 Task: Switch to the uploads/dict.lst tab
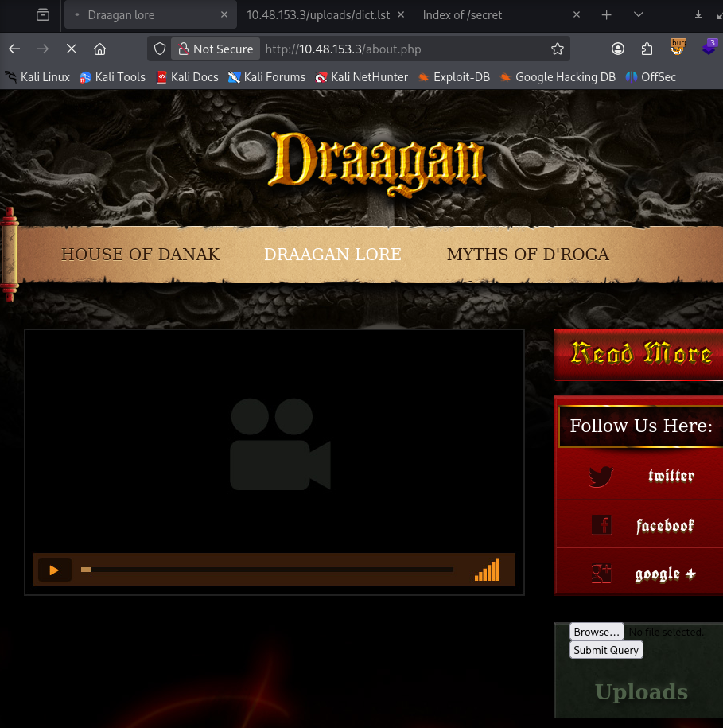coord(318,15)
